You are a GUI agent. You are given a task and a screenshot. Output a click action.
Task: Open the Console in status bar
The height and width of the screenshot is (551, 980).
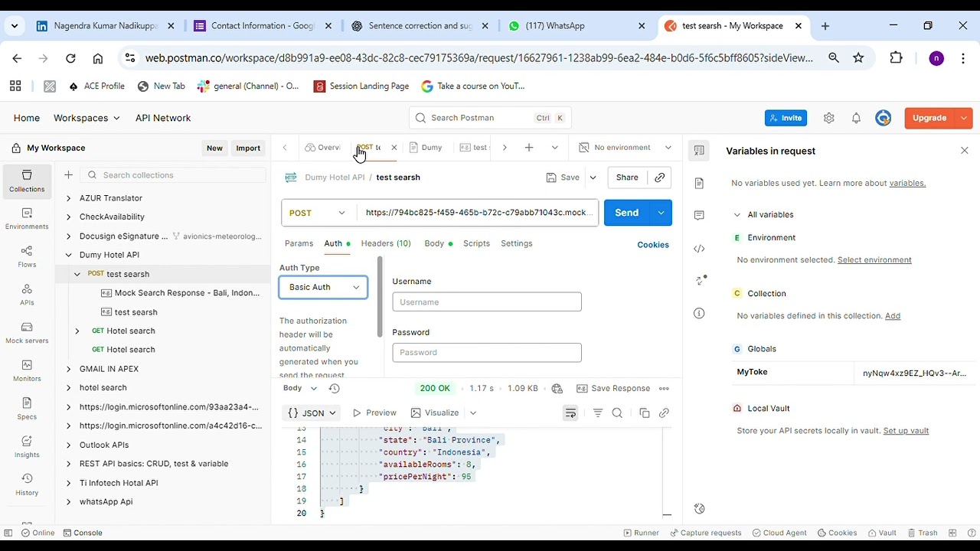coord(83,533)
